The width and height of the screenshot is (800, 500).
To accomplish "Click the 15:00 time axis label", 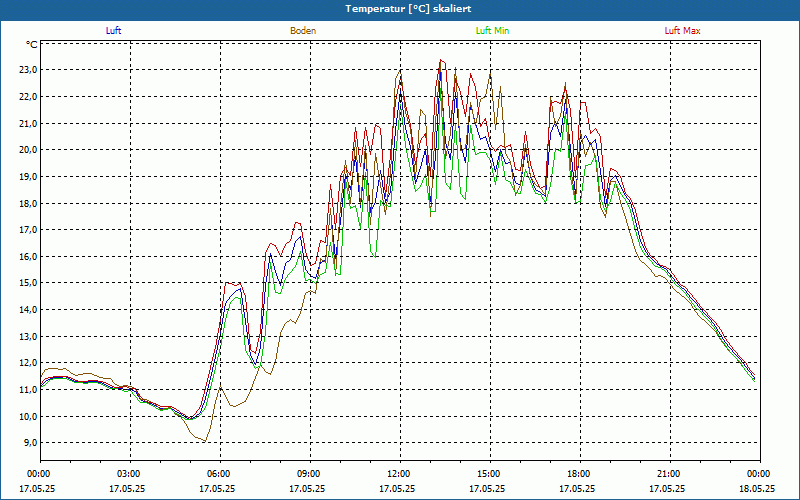I will 490,474.
